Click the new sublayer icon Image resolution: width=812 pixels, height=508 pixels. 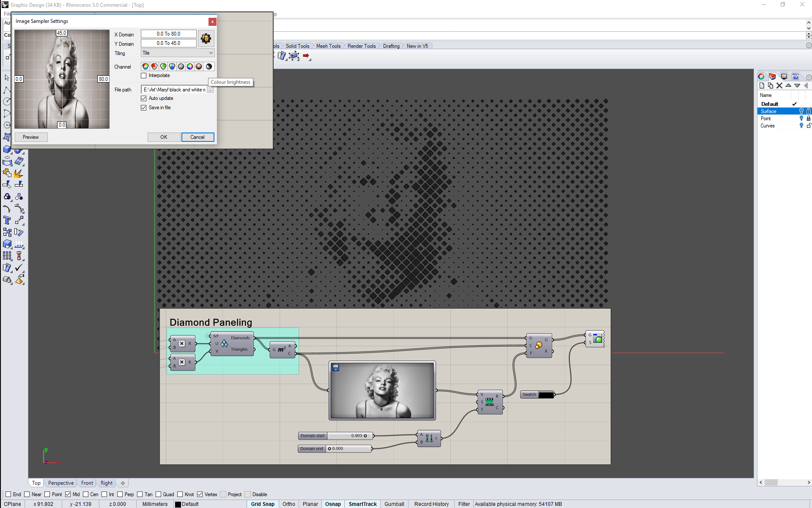coord(771,86)
